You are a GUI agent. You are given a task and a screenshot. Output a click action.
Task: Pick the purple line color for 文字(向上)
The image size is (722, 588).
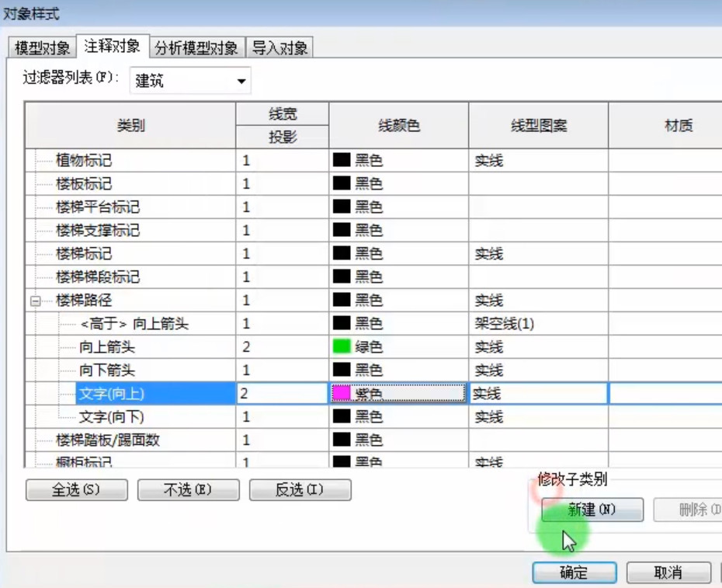point(398,394)
